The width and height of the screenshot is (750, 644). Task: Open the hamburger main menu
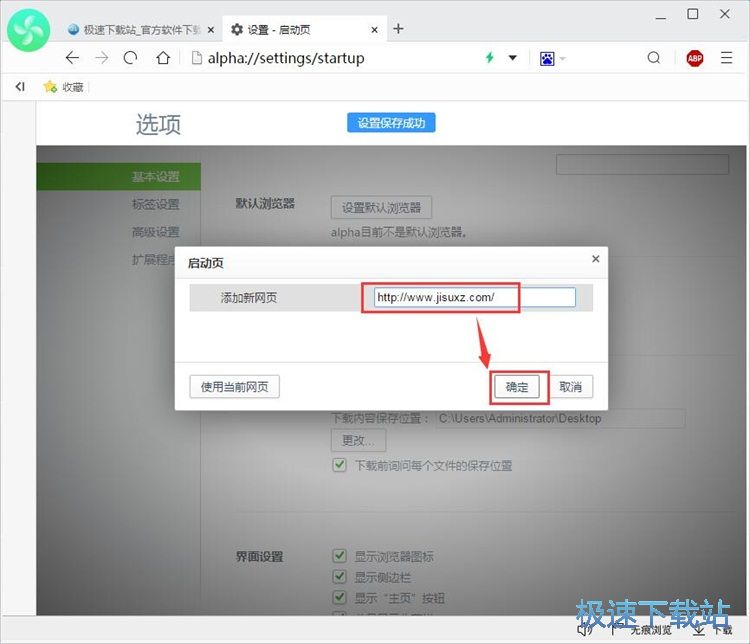(x=726, y=58)
